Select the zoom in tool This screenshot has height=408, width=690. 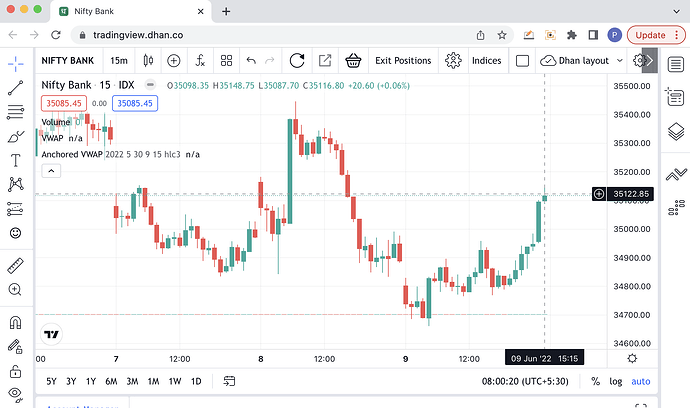(15, 290)
